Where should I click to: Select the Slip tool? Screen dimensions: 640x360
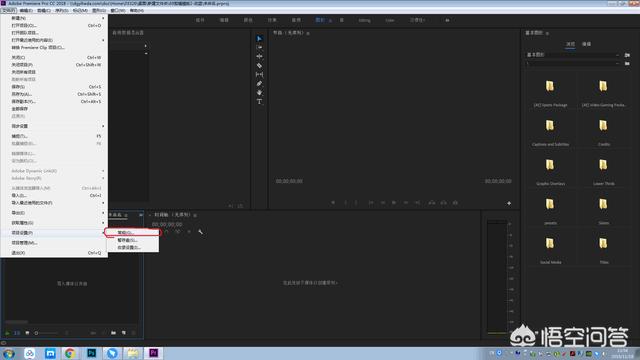[259, 75]
